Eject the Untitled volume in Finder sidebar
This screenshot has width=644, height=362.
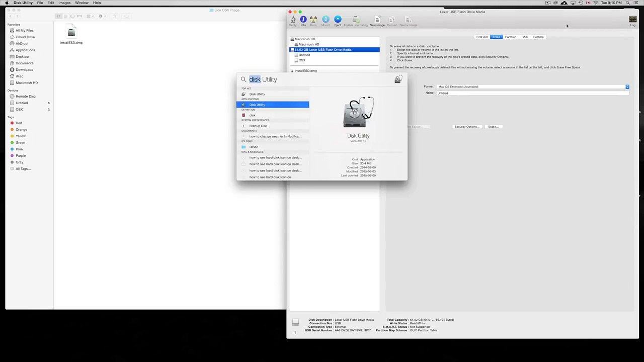point(49,103)
